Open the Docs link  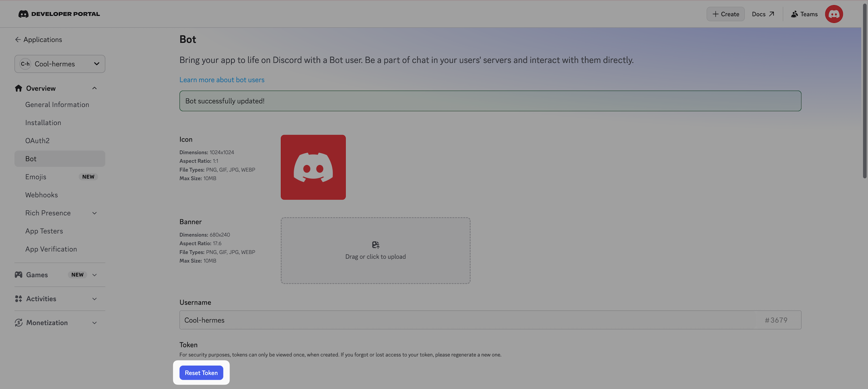pyautogui.click(x=763, y=14)
